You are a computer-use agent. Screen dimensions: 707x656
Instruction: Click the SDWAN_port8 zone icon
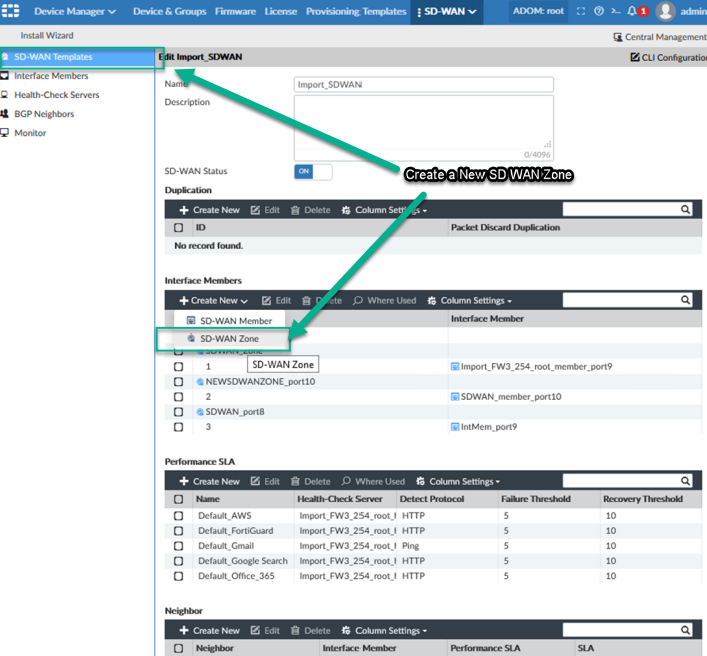[200, 412]
